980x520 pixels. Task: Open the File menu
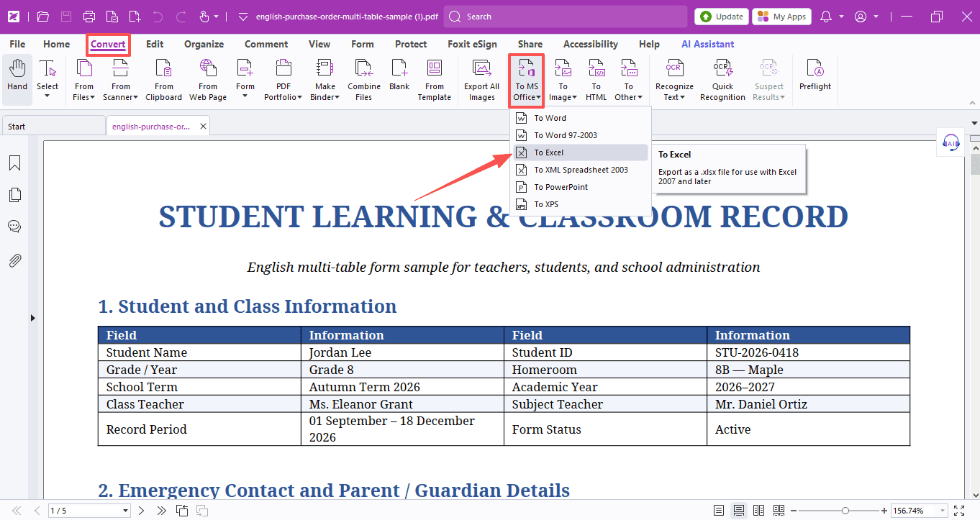17,44
